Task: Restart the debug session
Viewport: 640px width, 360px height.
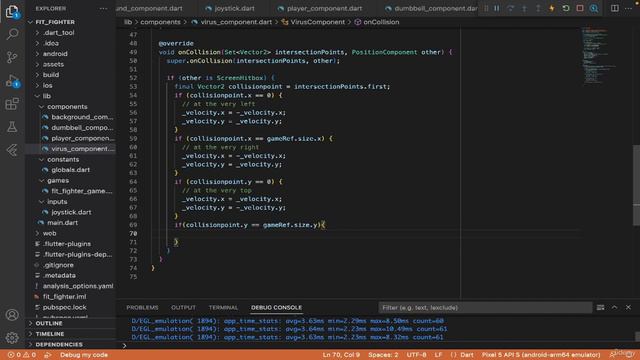Action: click(x=566, y=8)
